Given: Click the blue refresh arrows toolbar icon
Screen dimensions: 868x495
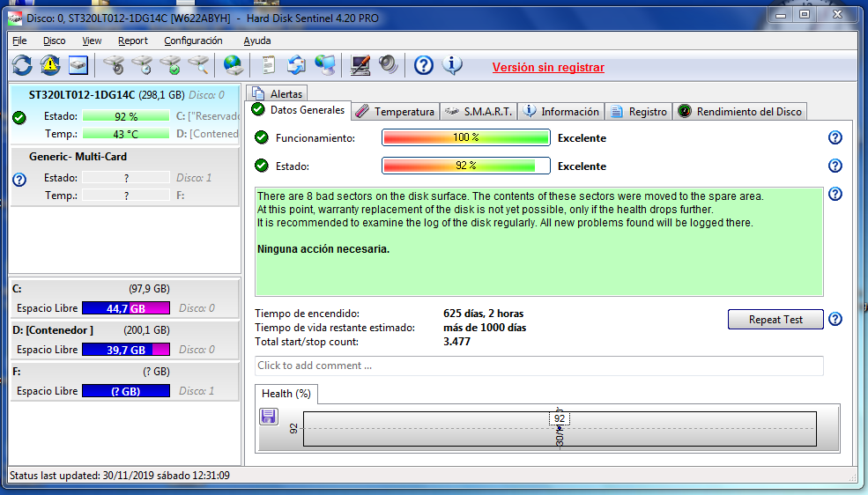Looking at the screenshot, I should [22, 65].
